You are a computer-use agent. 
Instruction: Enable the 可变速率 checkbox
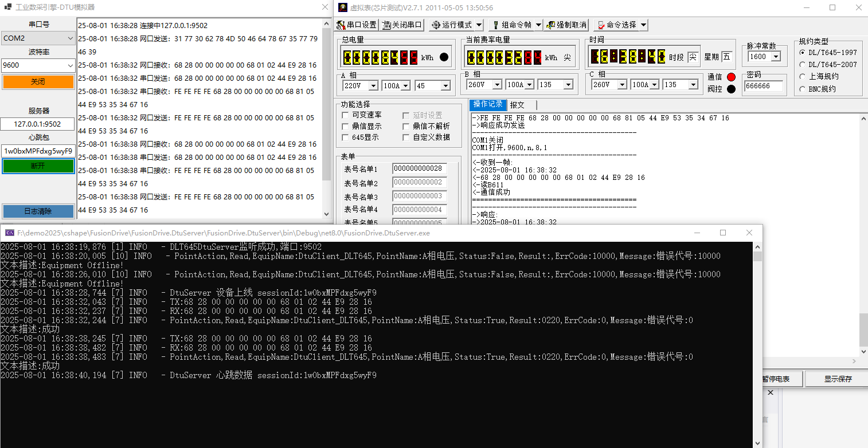click(x=345, y=115)
